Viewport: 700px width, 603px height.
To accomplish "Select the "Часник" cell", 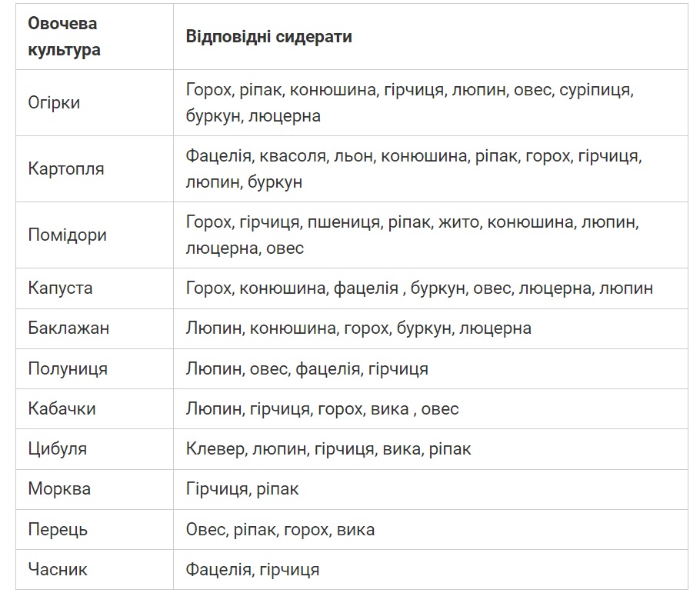I will [x=58, y=569].
